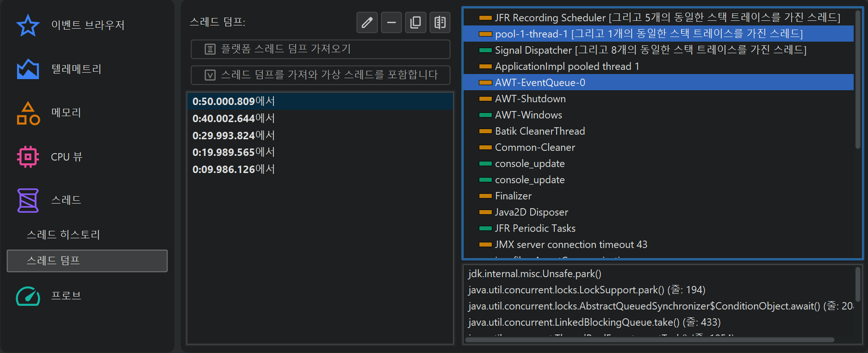
Task: Open the 이벤트 브라우저 star icon
Action: [x=28, y=25]
